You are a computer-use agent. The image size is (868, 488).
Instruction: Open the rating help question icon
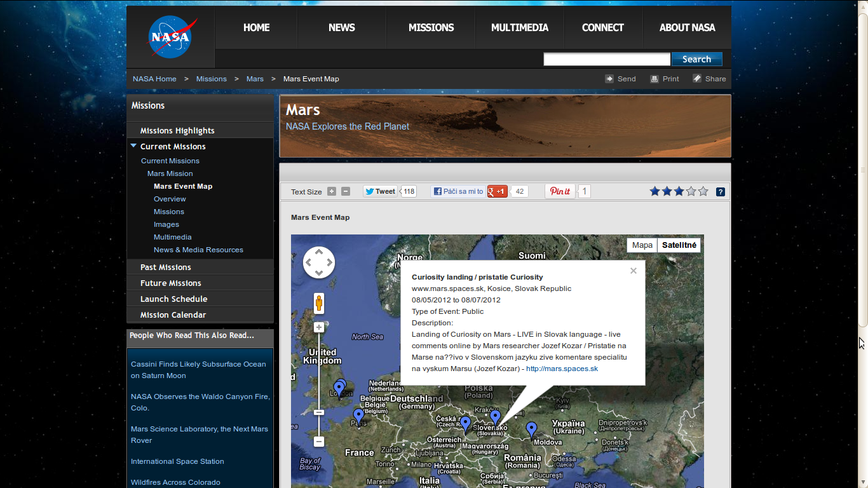[x=720, y=192]
